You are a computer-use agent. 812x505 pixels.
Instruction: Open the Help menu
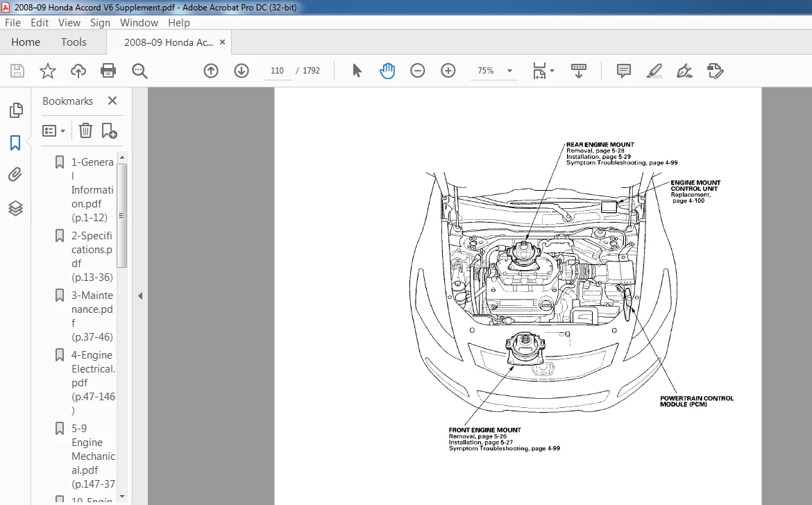pos(178,23)
